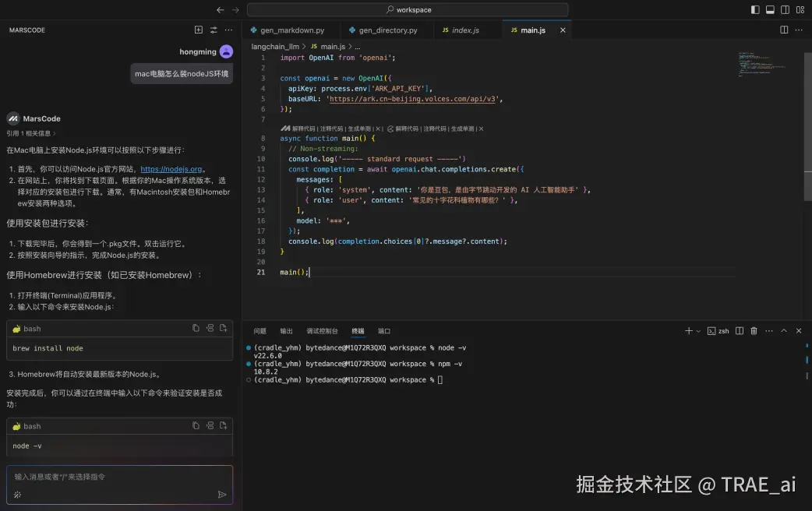Switch to the gen_markdown.py tab
Image resolution: width=812 pixels, height=511 pixels.
(292, 30)
